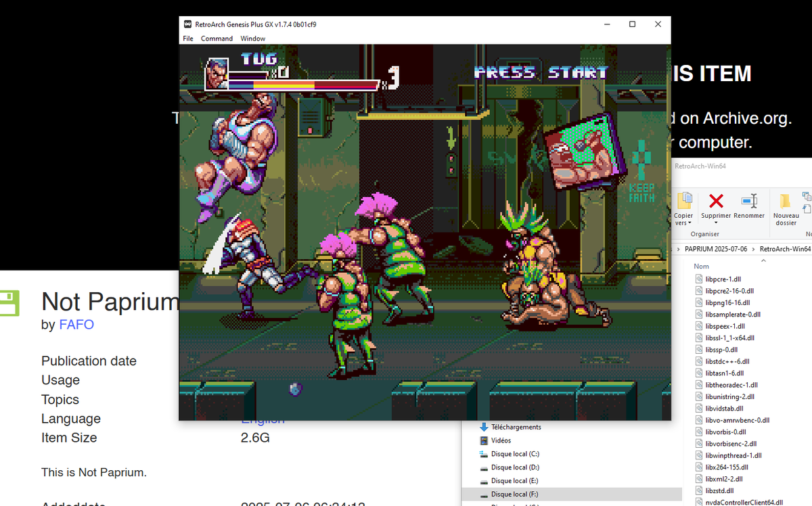812x506 pixels.
Task: Click the player health bar in game
Action: 303,85
